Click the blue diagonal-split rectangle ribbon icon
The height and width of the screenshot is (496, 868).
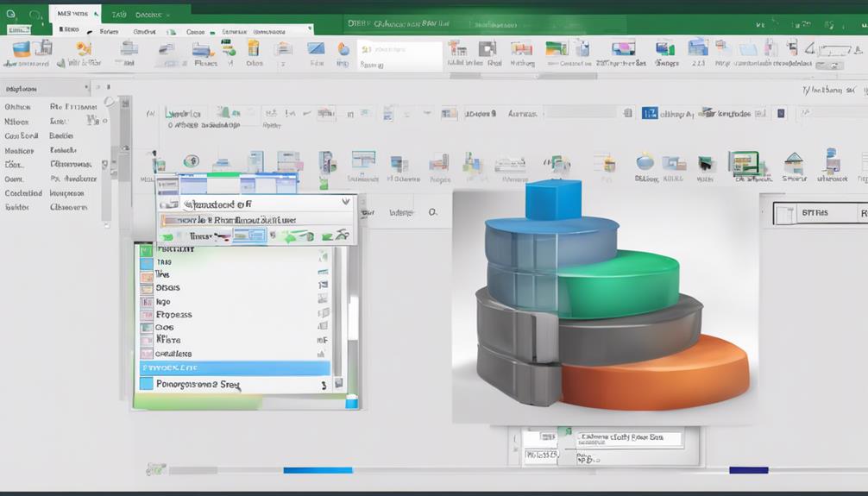[316, 48]
